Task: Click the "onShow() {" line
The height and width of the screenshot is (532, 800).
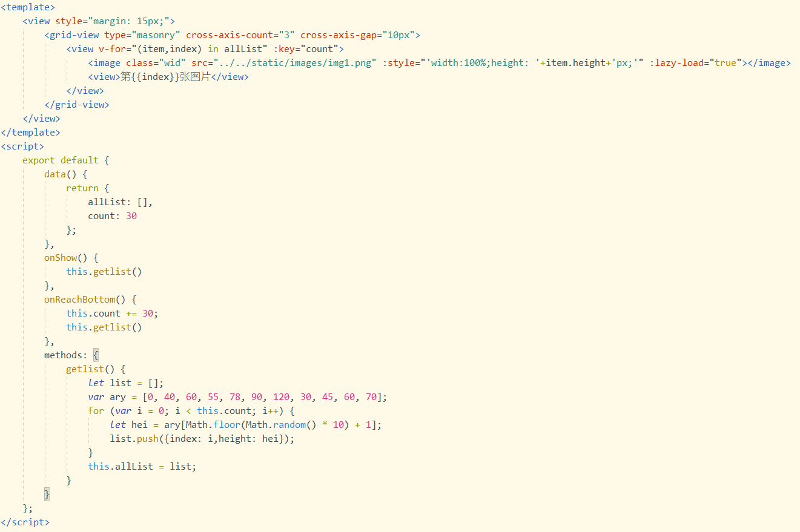Action: pos(71,258)
